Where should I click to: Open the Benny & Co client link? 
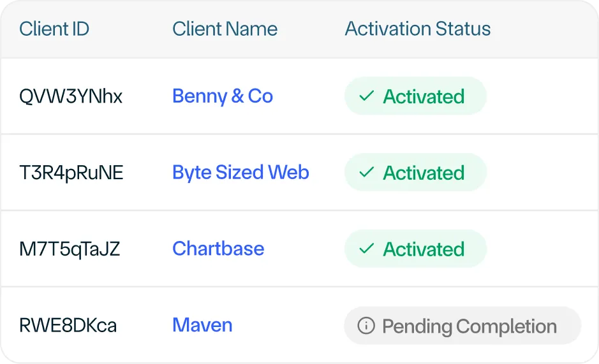pyautogui.click(x=223, y=96)
